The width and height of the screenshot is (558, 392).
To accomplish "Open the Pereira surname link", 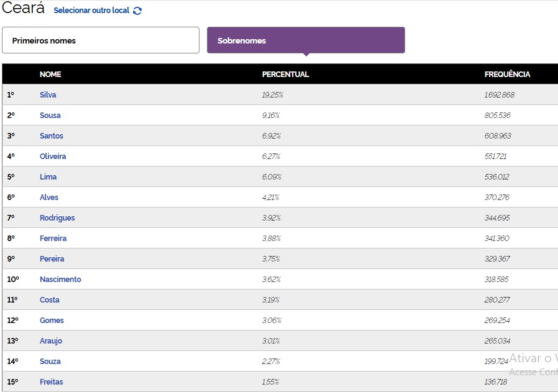I will pos(52,259).
